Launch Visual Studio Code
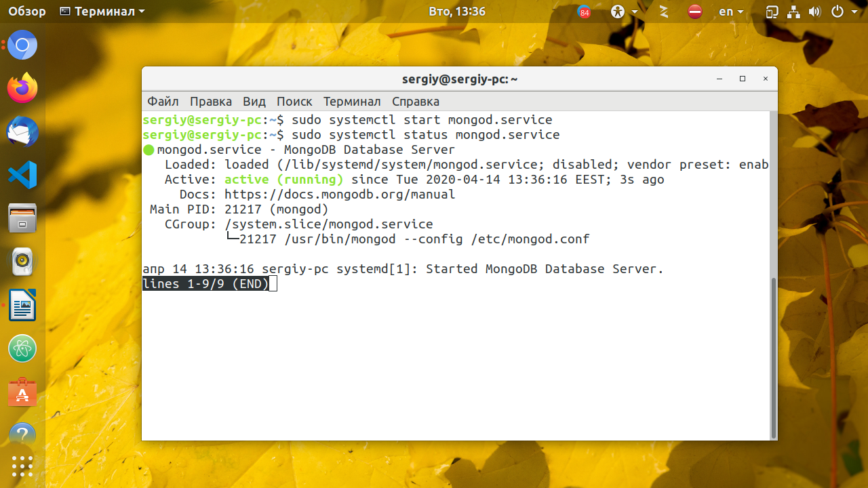 [22, 176]
